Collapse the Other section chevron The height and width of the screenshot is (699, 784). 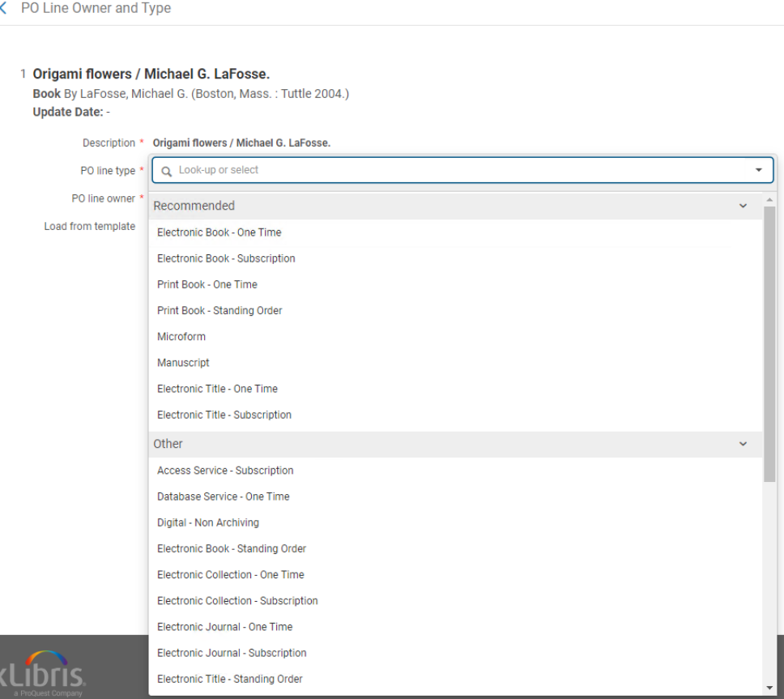743,444
